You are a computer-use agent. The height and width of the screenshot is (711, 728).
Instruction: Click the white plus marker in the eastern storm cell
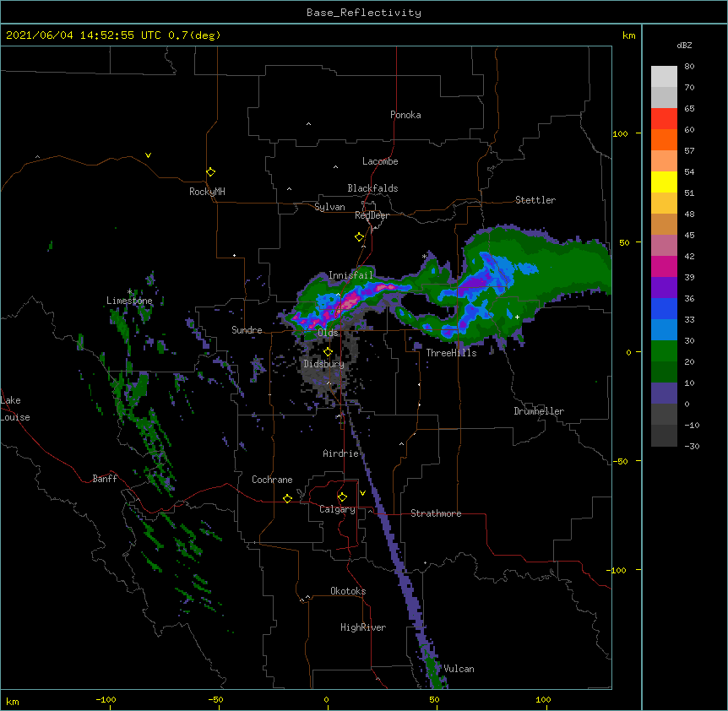tap(517, 317)
